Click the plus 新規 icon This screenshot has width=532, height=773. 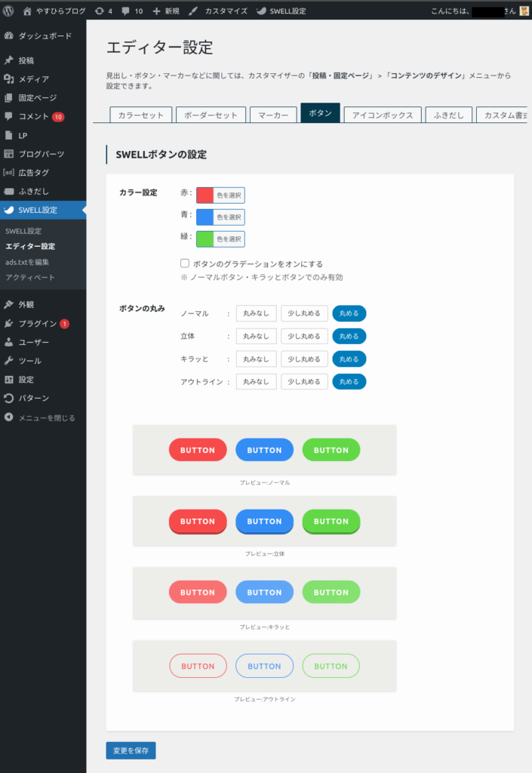pyautogui.click(x=157, y=11)
